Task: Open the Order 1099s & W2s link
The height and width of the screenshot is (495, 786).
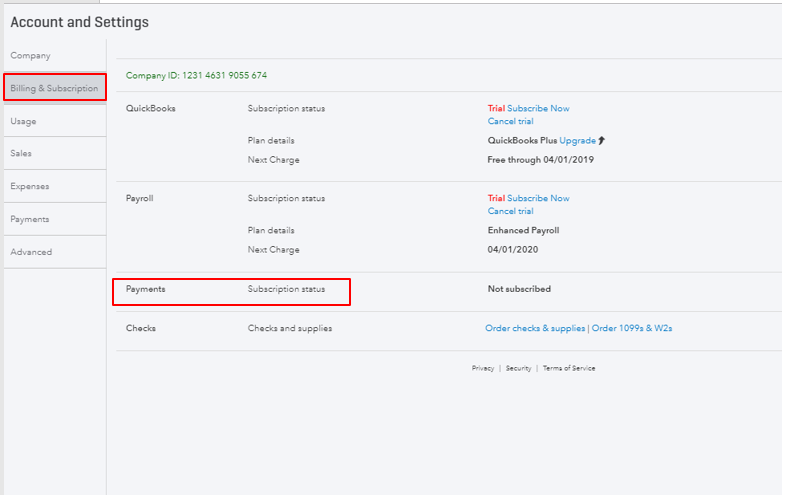Action: (x=632, y=328)
